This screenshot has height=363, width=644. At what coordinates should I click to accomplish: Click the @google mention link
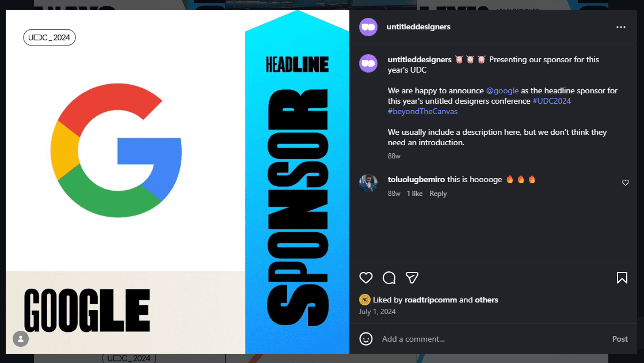coord(502,91)
